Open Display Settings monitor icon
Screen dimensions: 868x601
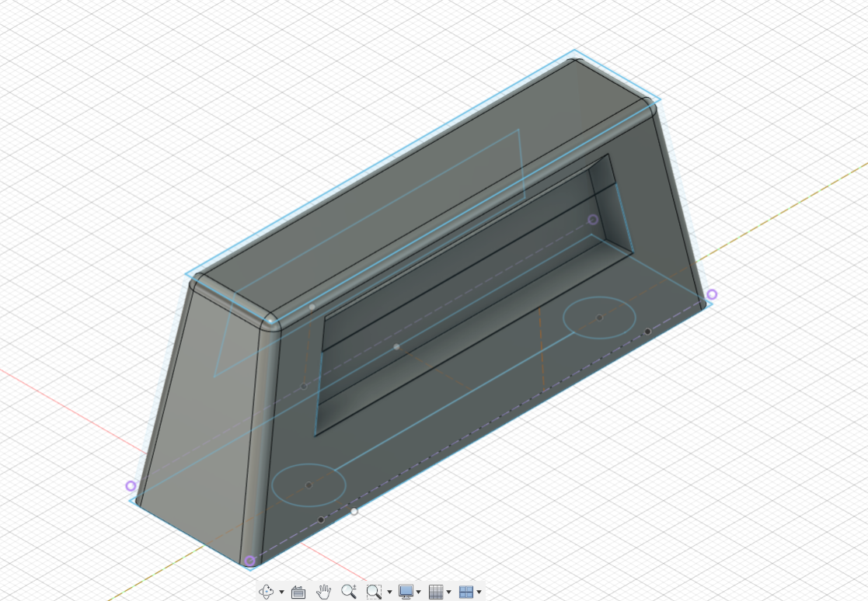point(406,592)
